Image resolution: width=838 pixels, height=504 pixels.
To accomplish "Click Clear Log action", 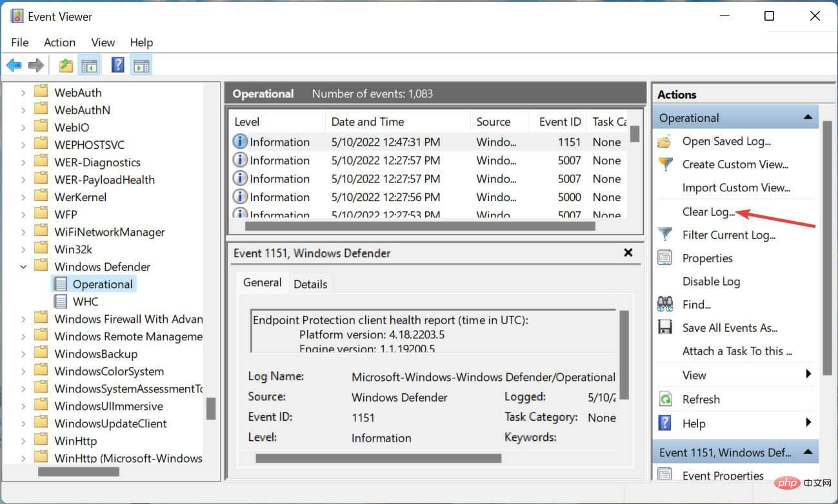I will pyautogui.click(x=708, y=211).
